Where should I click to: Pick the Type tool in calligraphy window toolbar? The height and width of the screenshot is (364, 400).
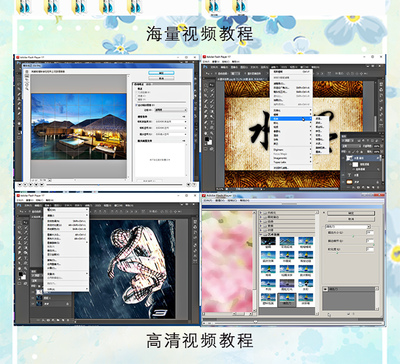(212, 122)
